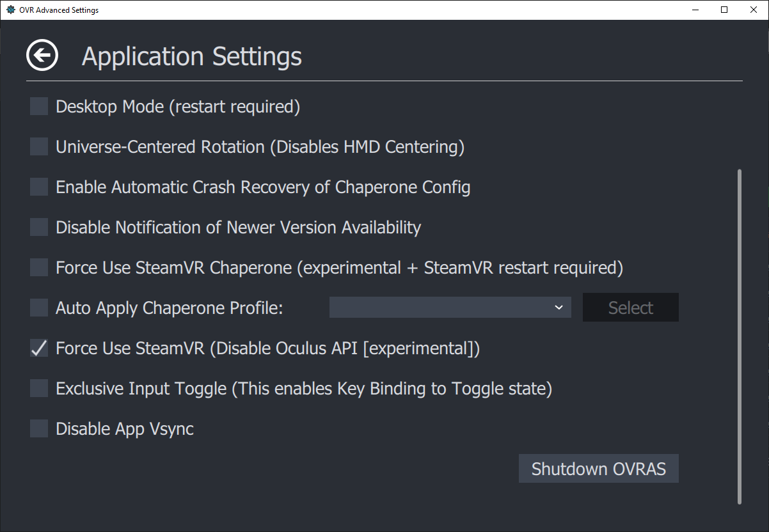The image size is (769, 532).
Task: Enable Automatic Crash Recovery of Chaperone Config
Action: coord(39,187)
